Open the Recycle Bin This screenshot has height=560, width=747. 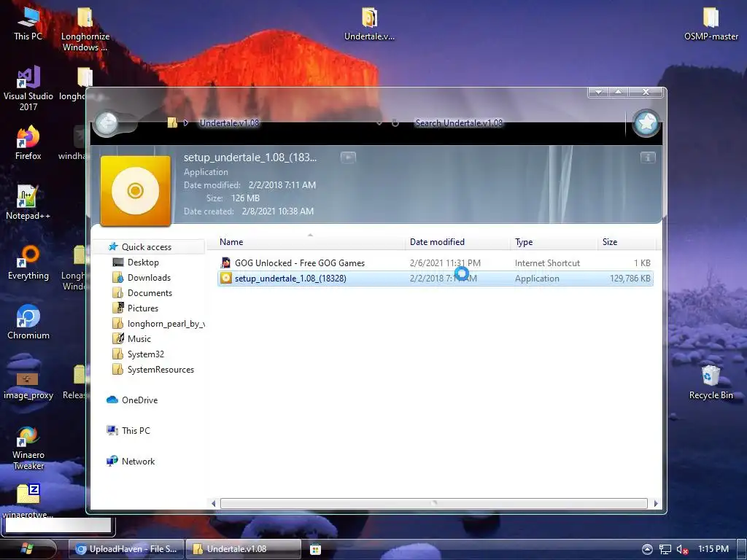click(711, 382)
